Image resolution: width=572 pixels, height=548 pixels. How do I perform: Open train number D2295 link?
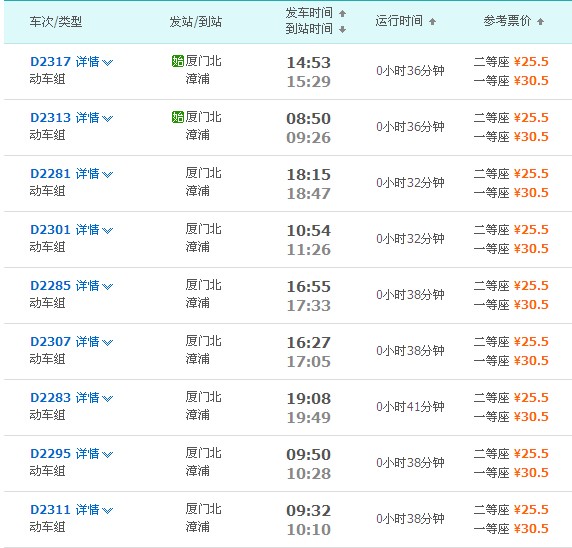pyautogui.click(x=50, y=454)
